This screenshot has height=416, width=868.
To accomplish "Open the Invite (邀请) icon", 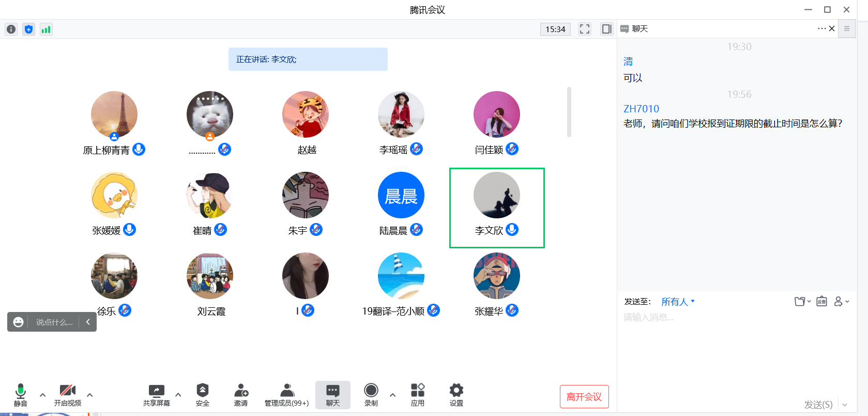I will coord(241,395).
